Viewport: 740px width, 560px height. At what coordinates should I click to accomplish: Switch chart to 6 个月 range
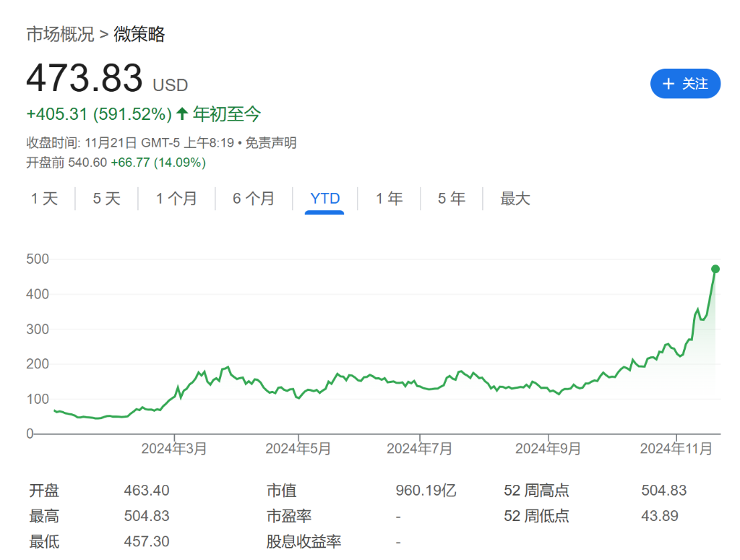(x=254, y=199)
